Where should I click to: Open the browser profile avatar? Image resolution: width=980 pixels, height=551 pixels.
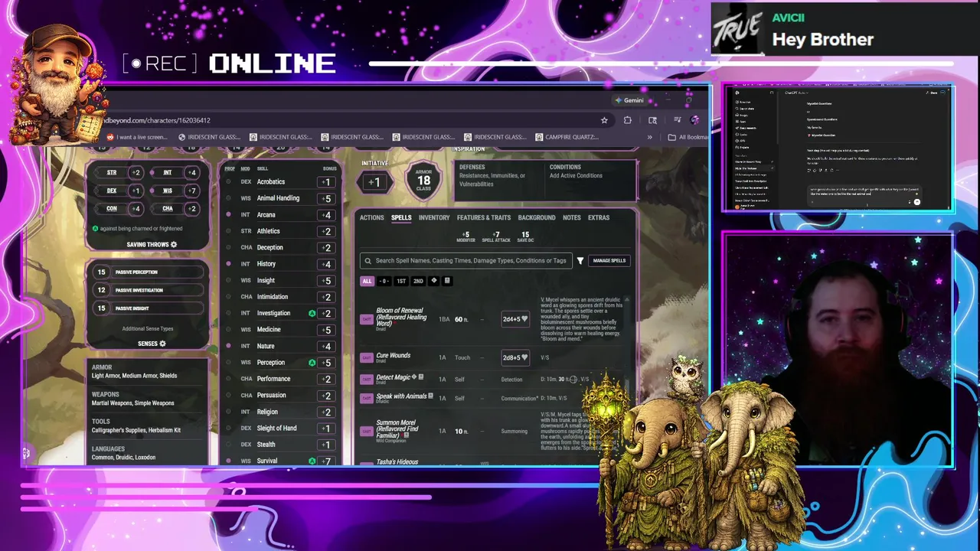pyautogui.click(x=694, y=120)
